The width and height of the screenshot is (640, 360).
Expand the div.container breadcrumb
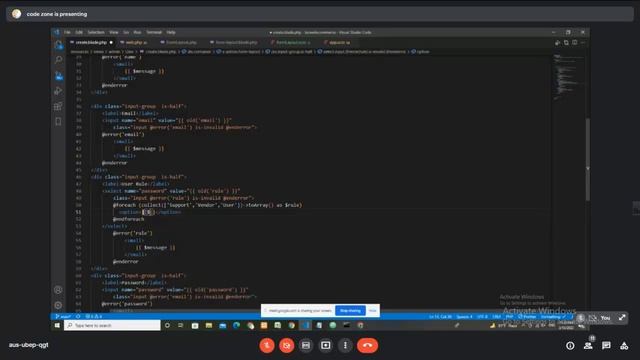pos(196,52)
